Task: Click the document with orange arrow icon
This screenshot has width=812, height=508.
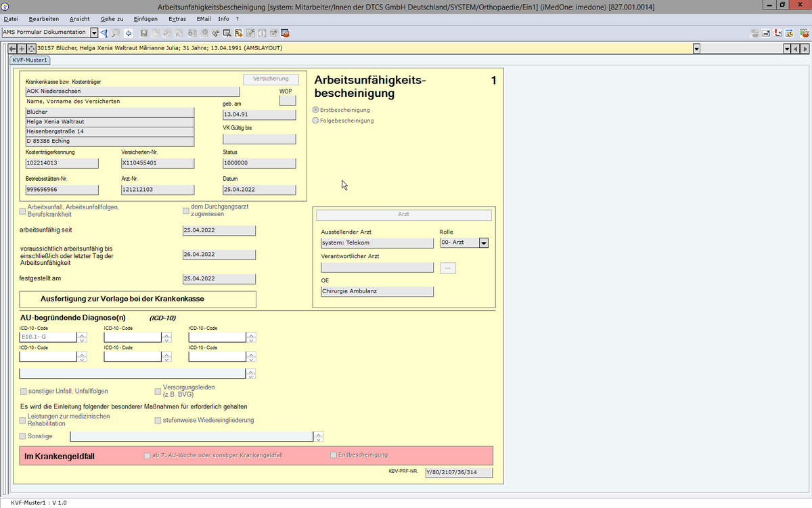Action: [239, 33]
